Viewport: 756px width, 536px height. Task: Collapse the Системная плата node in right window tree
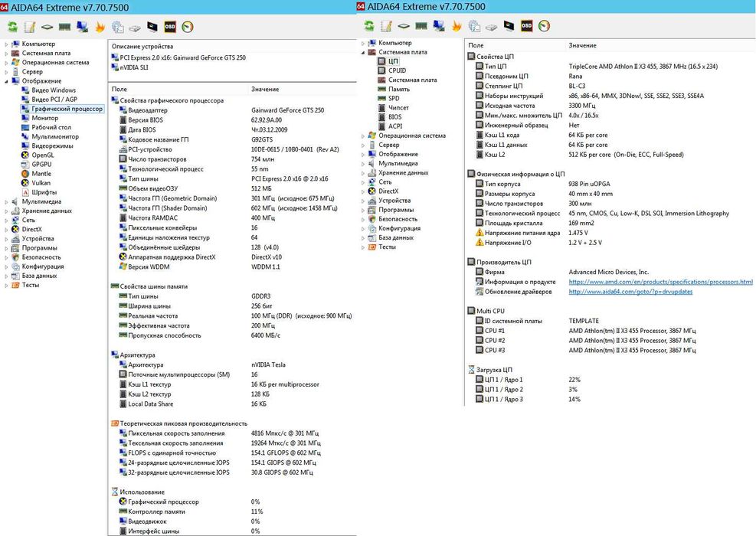pos(363,52)
